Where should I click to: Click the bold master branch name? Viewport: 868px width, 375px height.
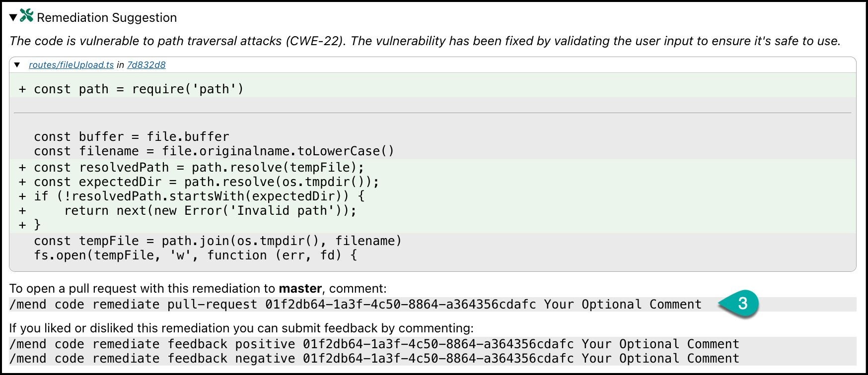[x=300, y=289]
